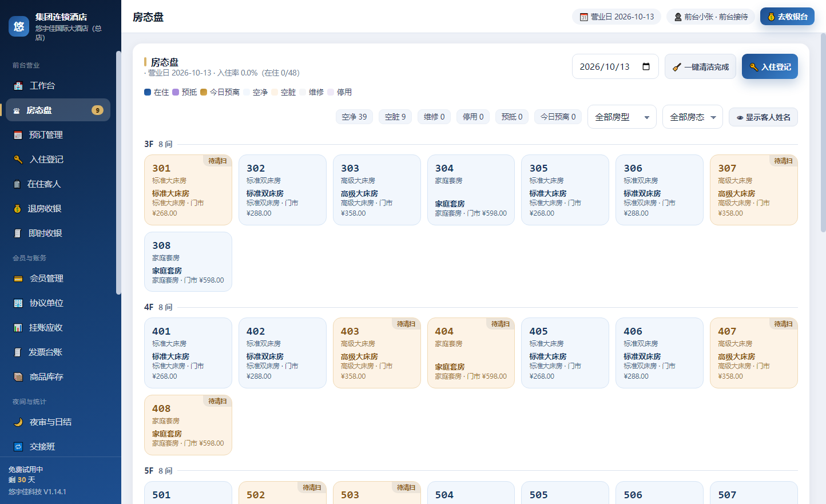The image size is (826, 504).
Task: Click the 交接班 swap icon
Action: click(x=18, y=447)
